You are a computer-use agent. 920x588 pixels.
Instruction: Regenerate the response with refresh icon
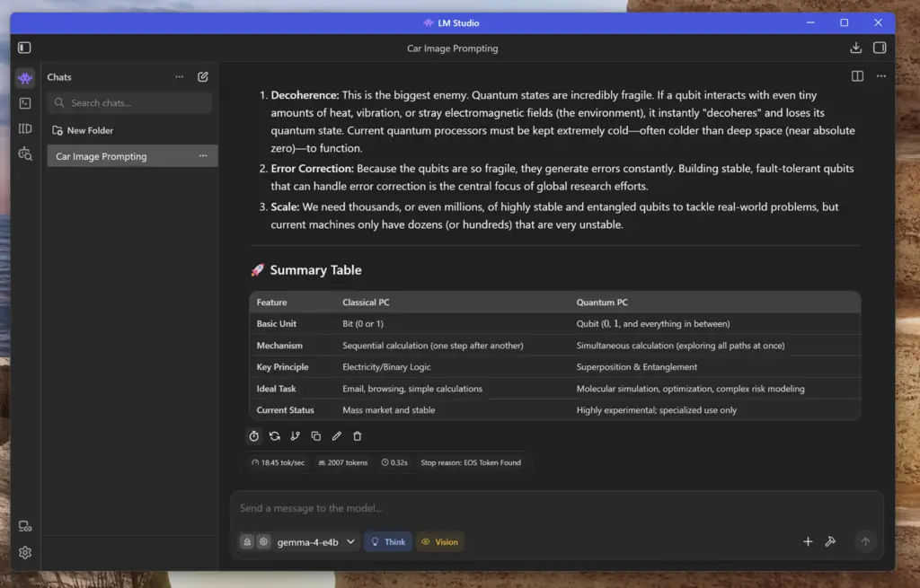(275, 436)
